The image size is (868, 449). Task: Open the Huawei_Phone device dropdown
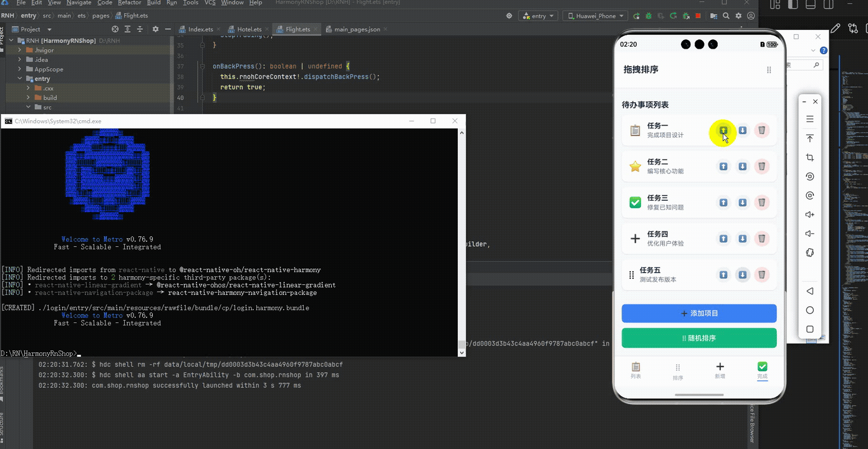596,16
